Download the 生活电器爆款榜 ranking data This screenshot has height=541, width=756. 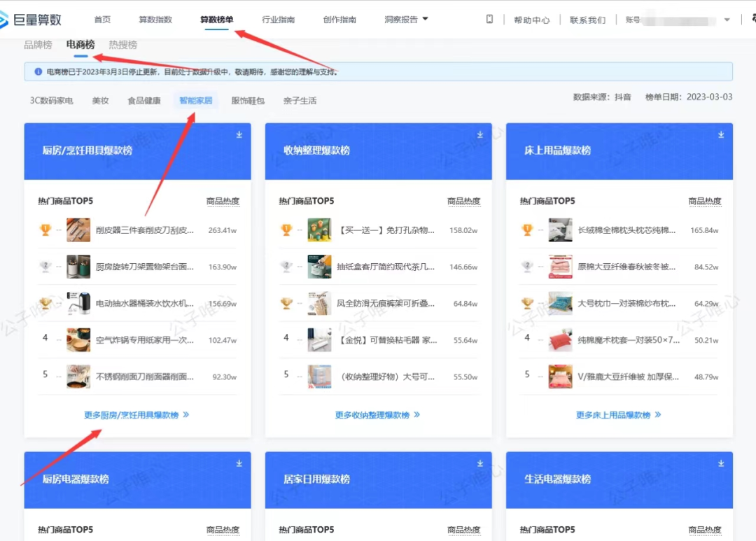pyautogui.click(x=720, y=463)
